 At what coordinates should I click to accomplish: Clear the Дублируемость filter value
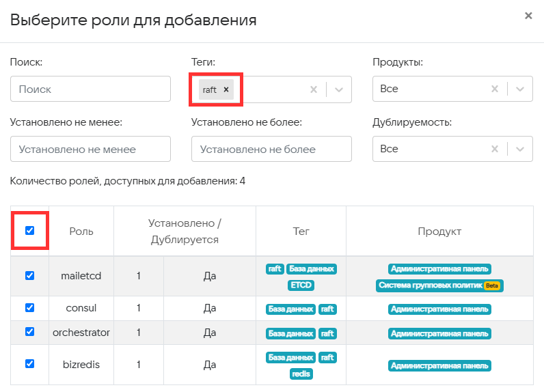click(x=495, y=149)
